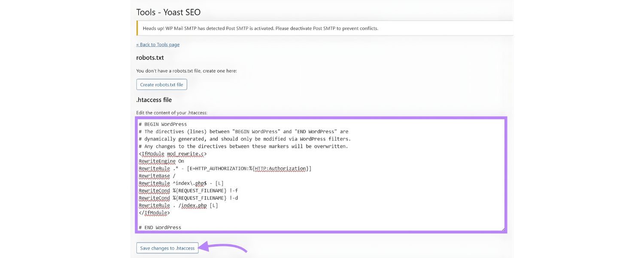Click the "robots.txt" section heading
644x258 pixels.
tap(149, 57)
